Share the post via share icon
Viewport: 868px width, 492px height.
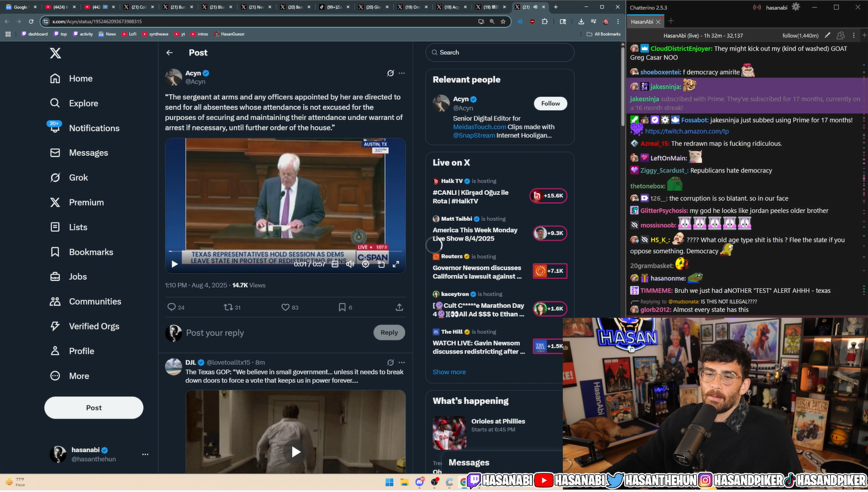point(399,307)
